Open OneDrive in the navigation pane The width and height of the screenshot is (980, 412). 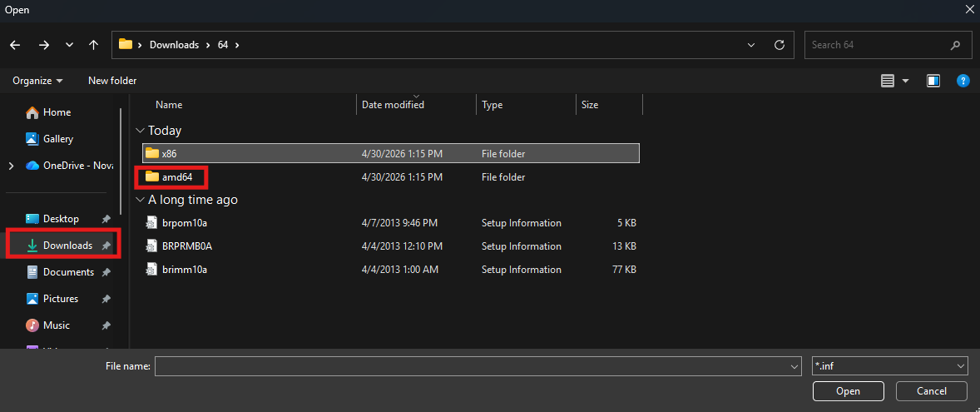click(x=69, y=166)
